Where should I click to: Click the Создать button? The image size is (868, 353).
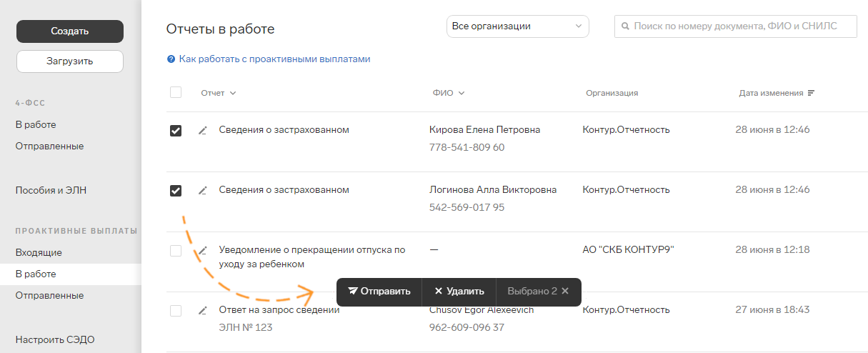tap(70, 31)
